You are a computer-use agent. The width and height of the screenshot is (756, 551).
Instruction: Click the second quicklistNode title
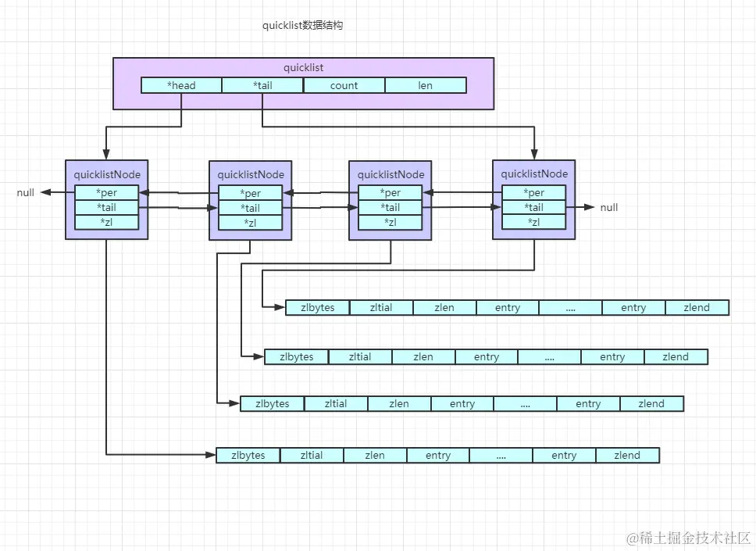tap(251, 174)
